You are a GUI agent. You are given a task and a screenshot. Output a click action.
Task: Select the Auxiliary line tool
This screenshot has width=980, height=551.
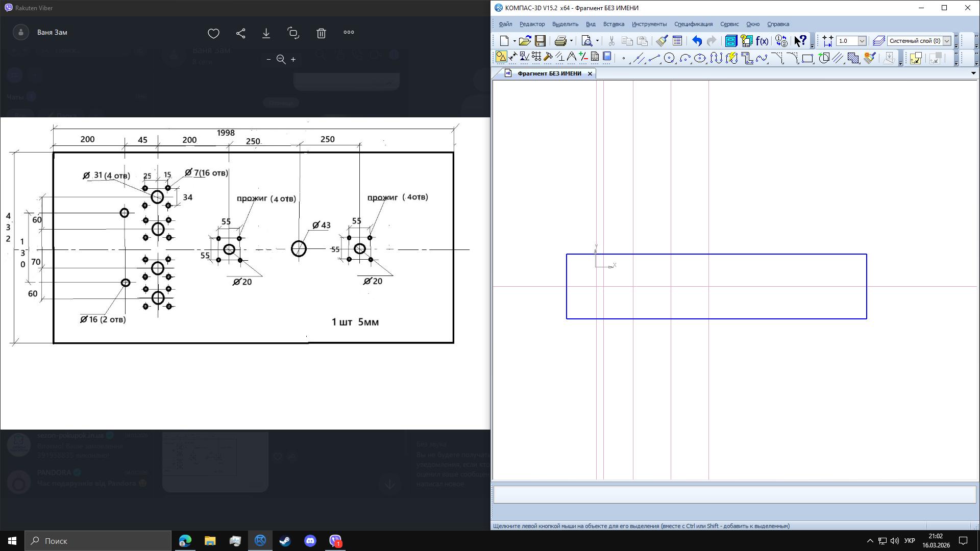[x=639, y=58]
